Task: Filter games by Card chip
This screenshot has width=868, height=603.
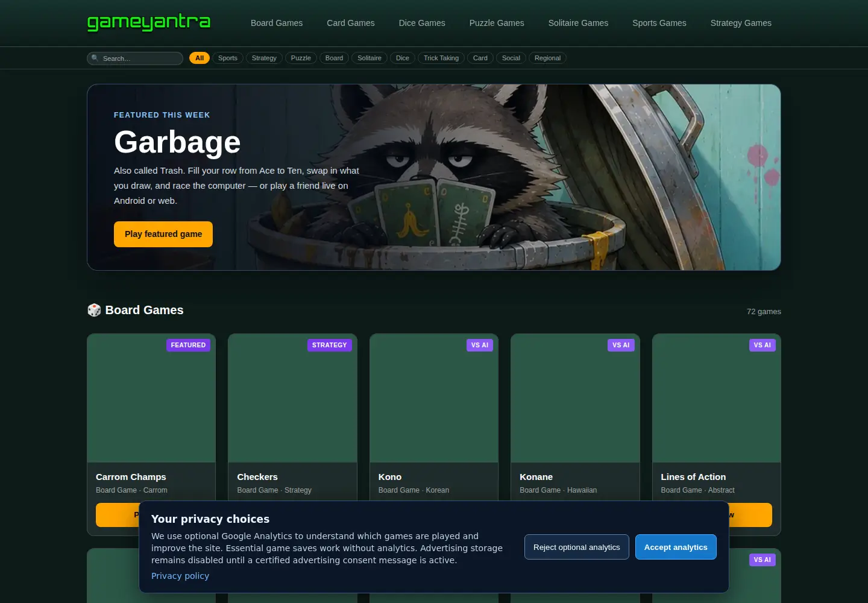Action: tap(480, 58)
